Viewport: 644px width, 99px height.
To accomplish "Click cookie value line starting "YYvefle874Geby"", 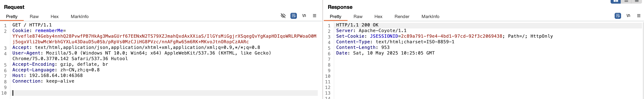I will tap(164, 36).
